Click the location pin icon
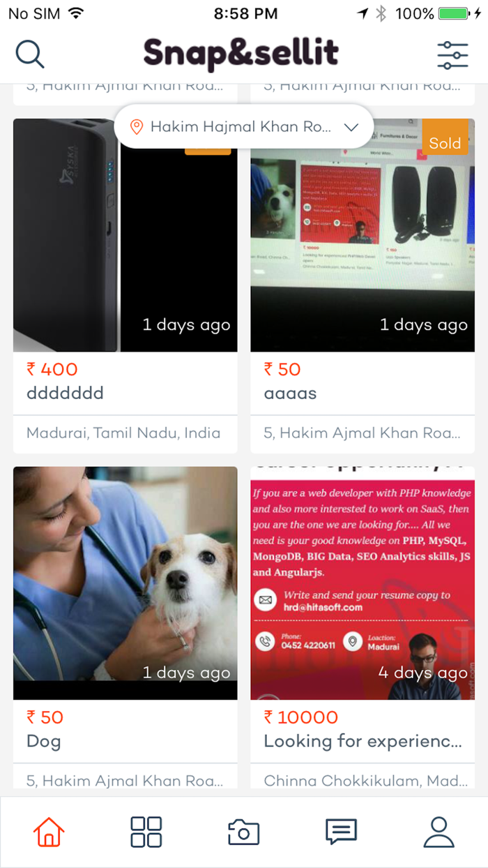The image size is (488, 868). tap(137, 126)
